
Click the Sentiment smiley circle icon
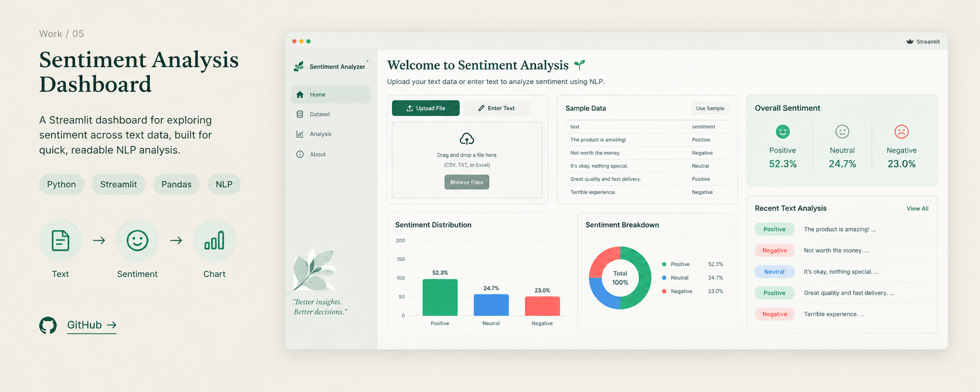tap(137, 241)
